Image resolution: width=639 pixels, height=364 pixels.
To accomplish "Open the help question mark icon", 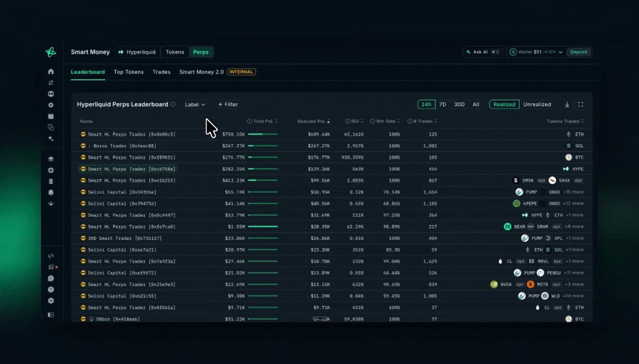I will [51, 289].
